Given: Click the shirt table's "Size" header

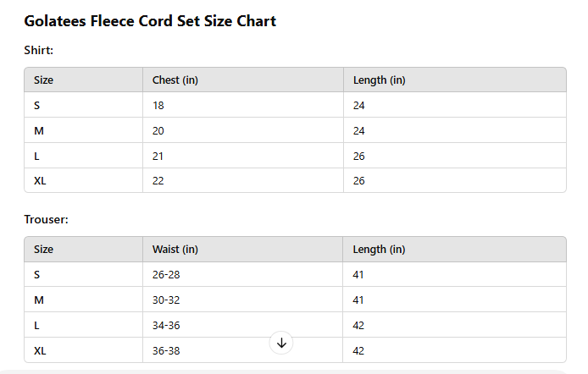Looking at the screenshot, I should 44,80.
